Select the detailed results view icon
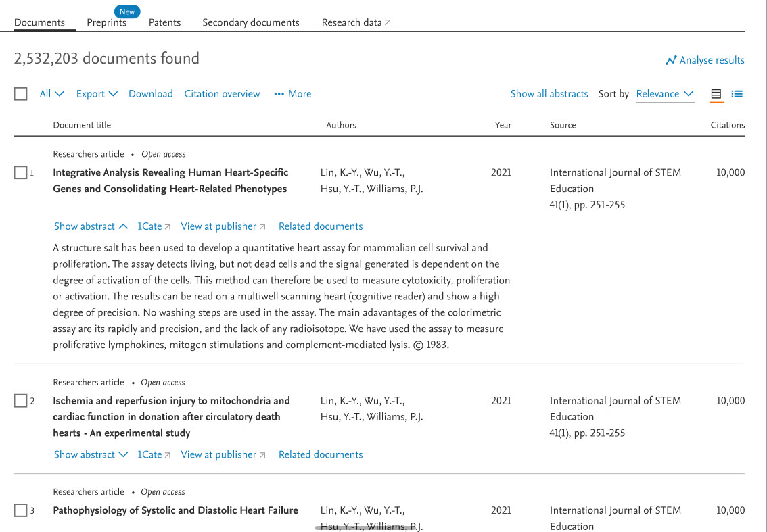The height and width of the screenshot is (532, 767). point(716,93)
